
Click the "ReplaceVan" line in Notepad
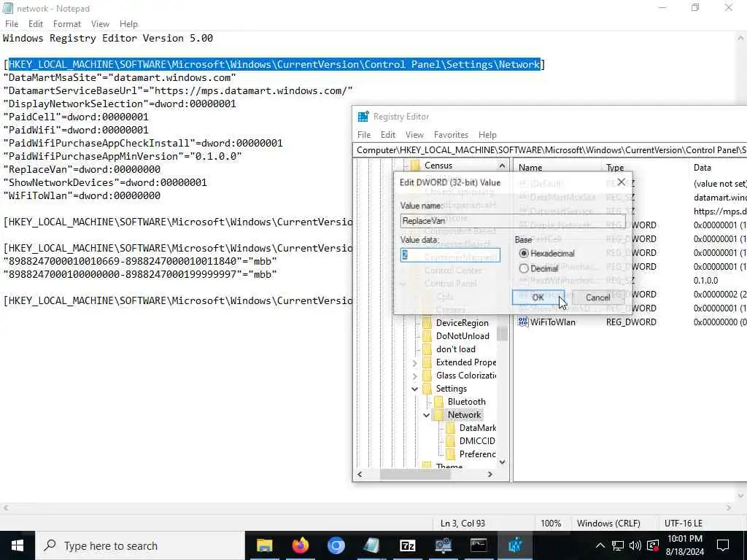click(82, 169)
